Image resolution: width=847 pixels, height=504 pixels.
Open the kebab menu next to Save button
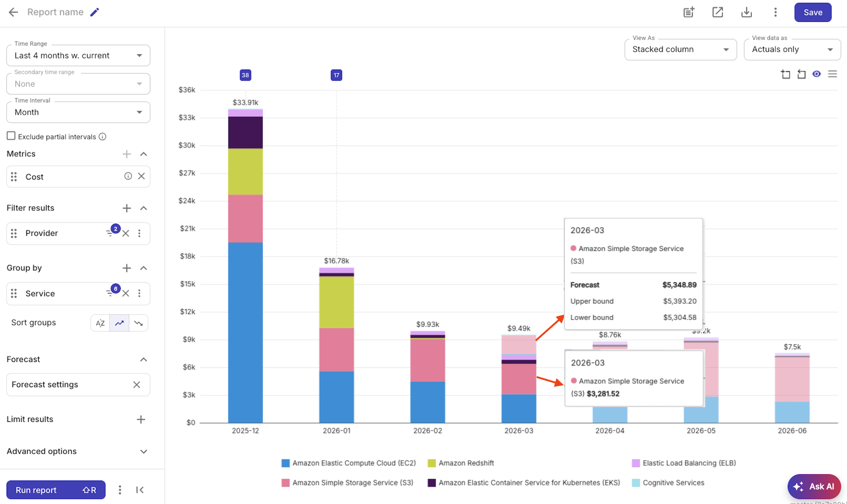[x=776, y=12]
